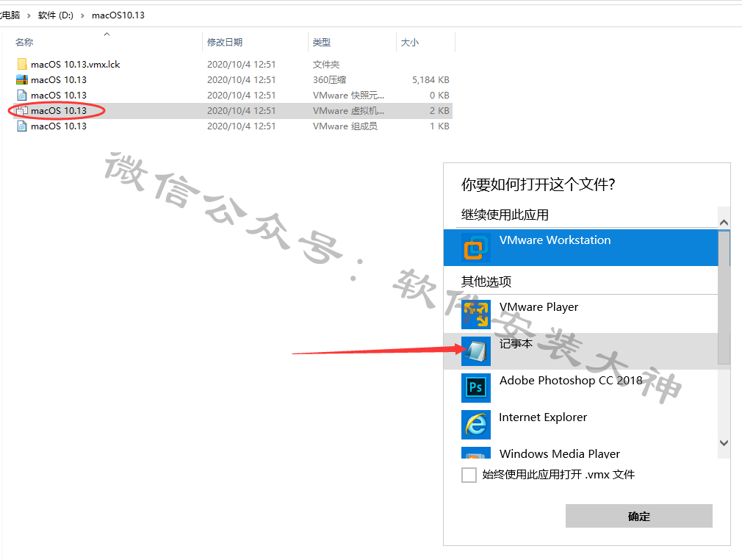742x560 pixels.
Task: Expand chevron before 软件 (D:) in path
Action: 29,15
